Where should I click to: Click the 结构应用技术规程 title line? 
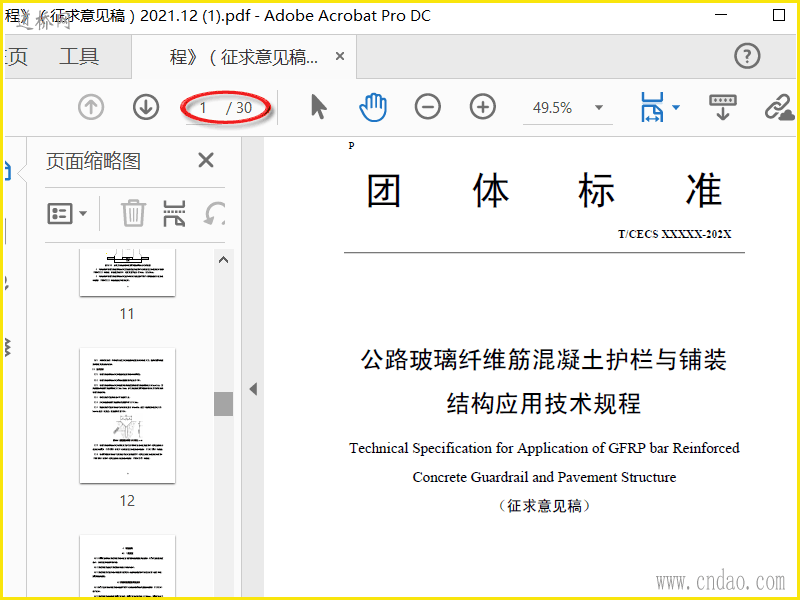point(544,404)
